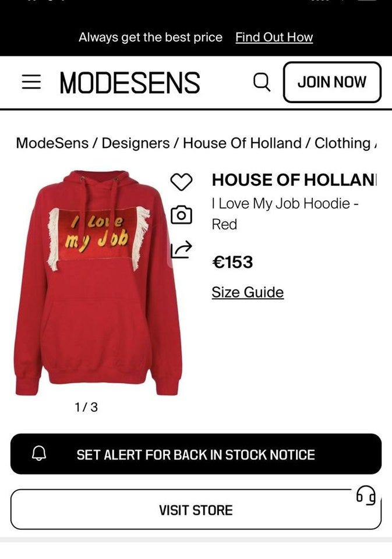Select the Designers breadcrumb
The image size is (392, 559).
point(136,143)
